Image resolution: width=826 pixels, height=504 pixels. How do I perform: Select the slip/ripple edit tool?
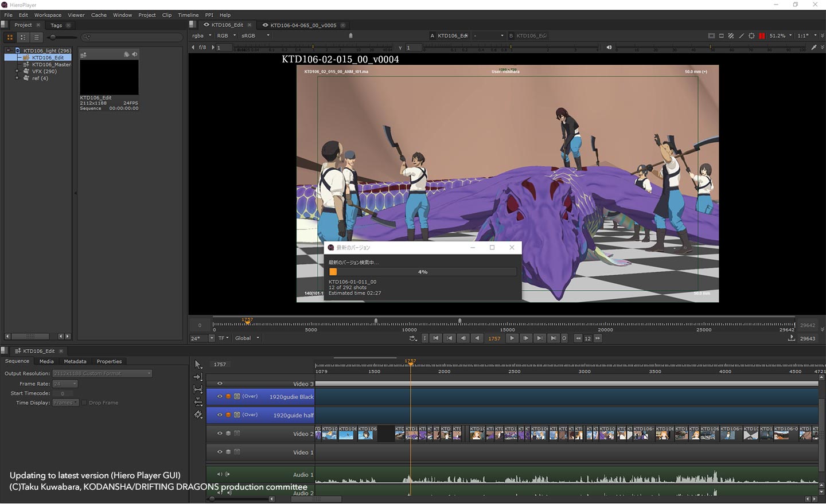198,389
